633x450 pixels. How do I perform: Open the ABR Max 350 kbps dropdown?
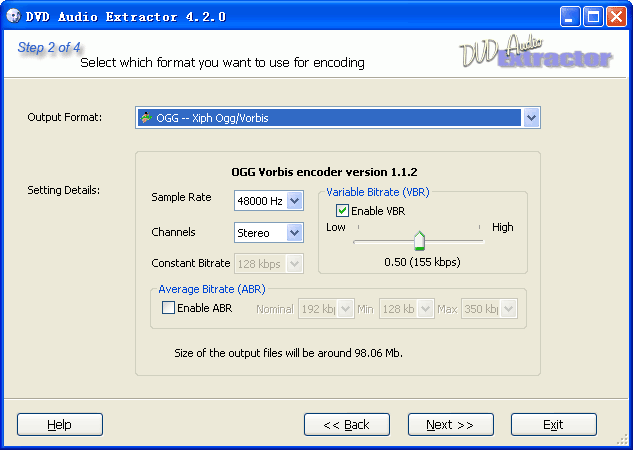(x=509, y=309)
